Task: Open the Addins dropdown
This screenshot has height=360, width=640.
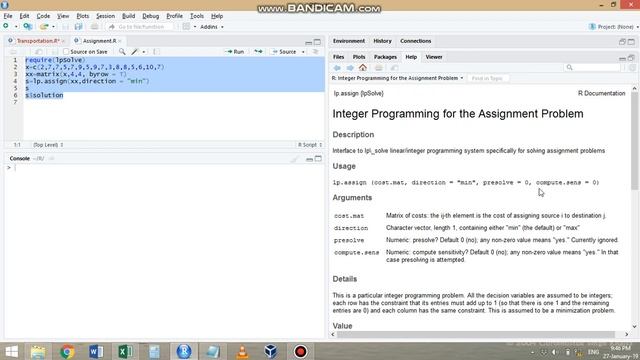Action: click(x=211, y=27)
